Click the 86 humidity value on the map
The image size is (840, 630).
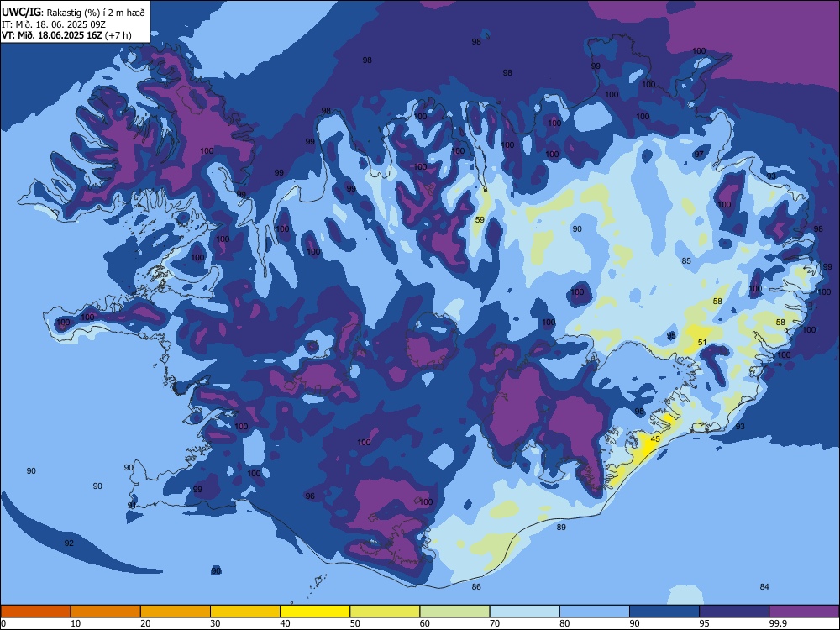pyautogui.click(x=476, y=586)
